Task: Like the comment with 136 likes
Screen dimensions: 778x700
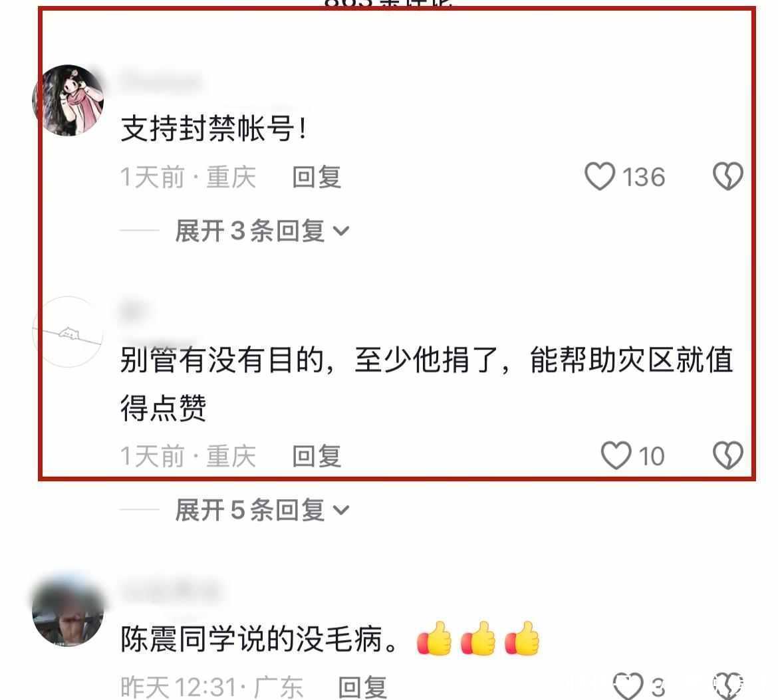Action: [600, 177]
